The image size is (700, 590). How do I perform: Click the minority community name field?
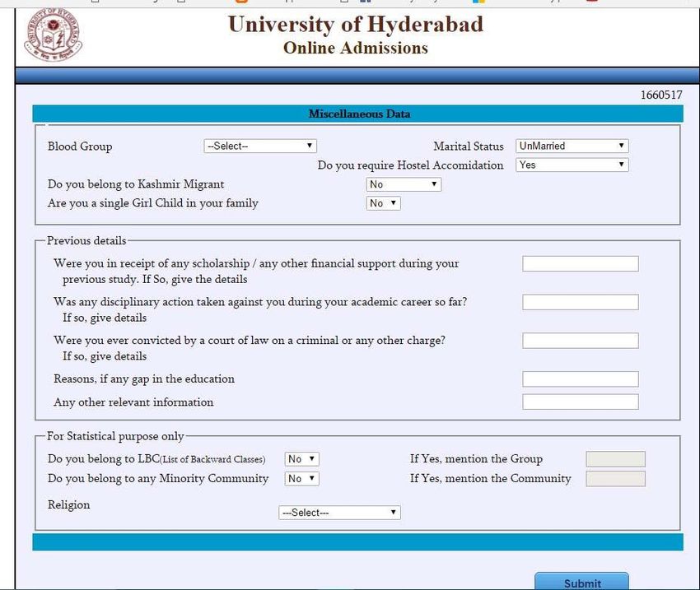(615, 479)
